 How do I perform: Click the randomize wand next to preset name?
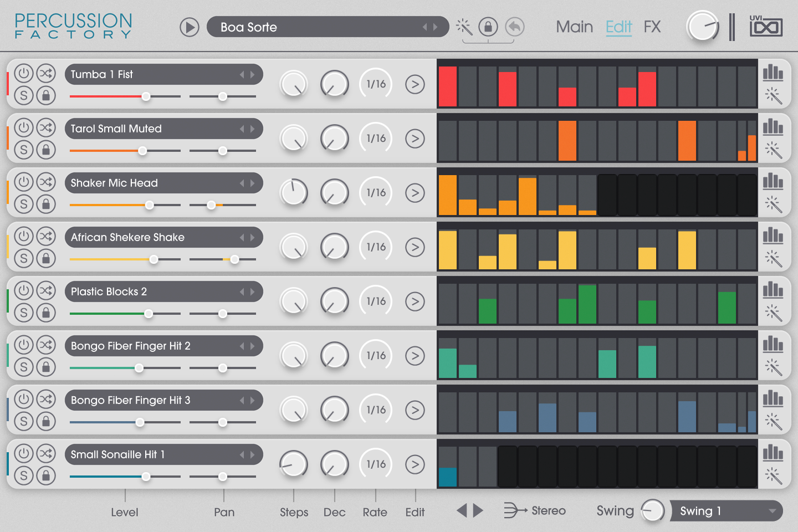[x=464, y=27]
